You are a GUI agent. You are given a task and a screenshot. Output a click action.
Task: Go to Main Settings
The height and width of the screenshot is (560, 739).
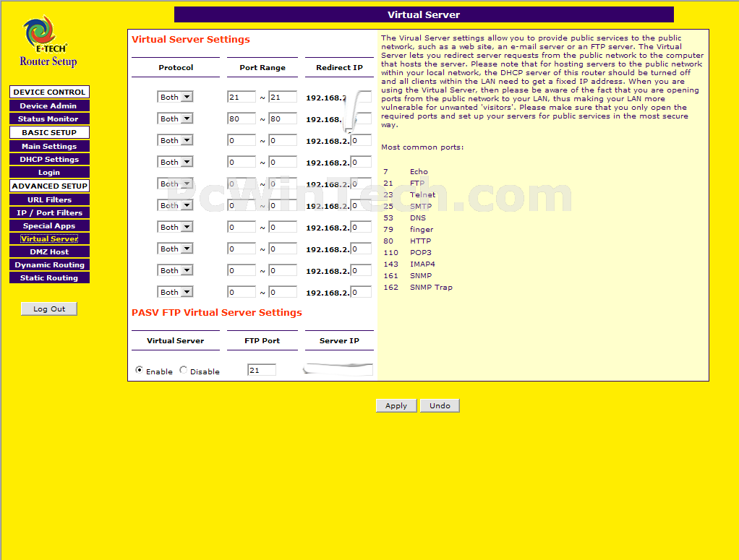49,146
